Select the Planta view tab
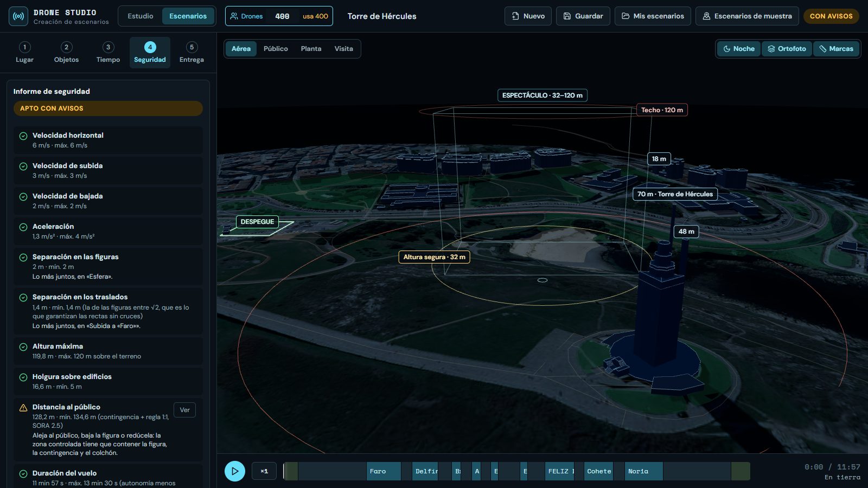 click(x=311, y=49)
